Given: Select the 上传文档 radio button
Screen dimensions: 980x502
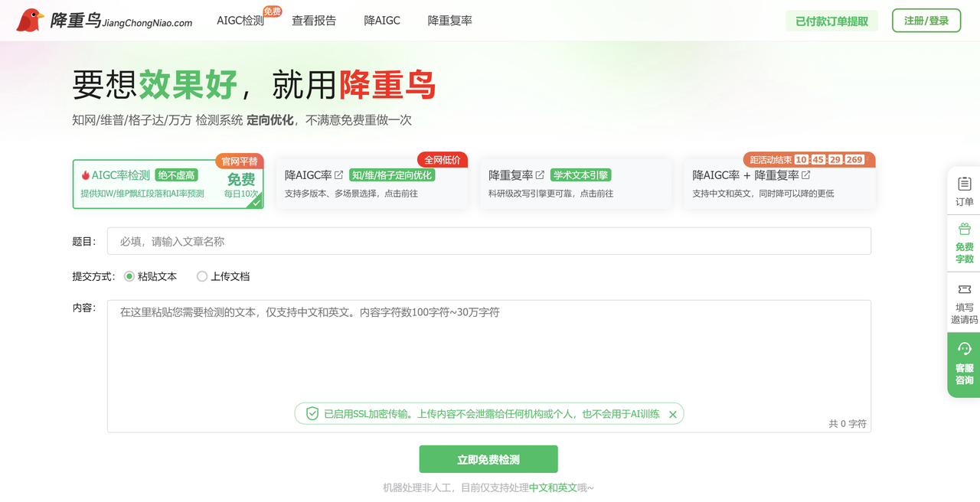Looking at the screenshot, I should coord(202,276).
